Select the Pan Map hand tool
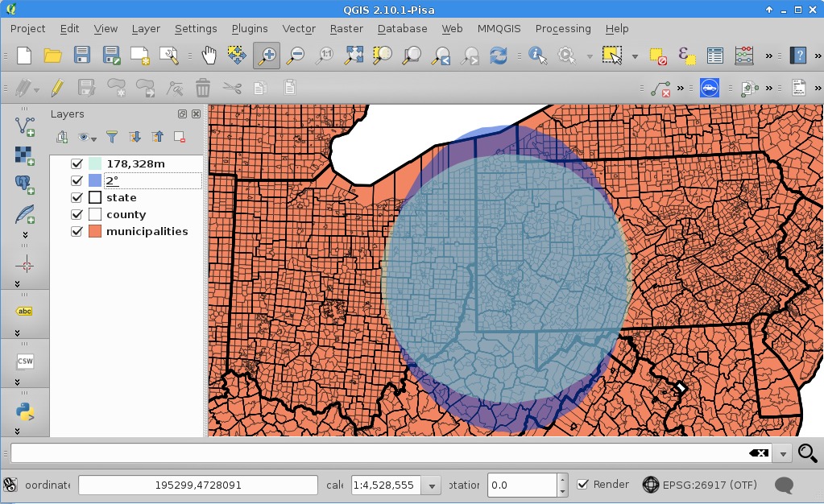This screenshot has width=824, height=504. pyautogui.click(x=209, y=56)
